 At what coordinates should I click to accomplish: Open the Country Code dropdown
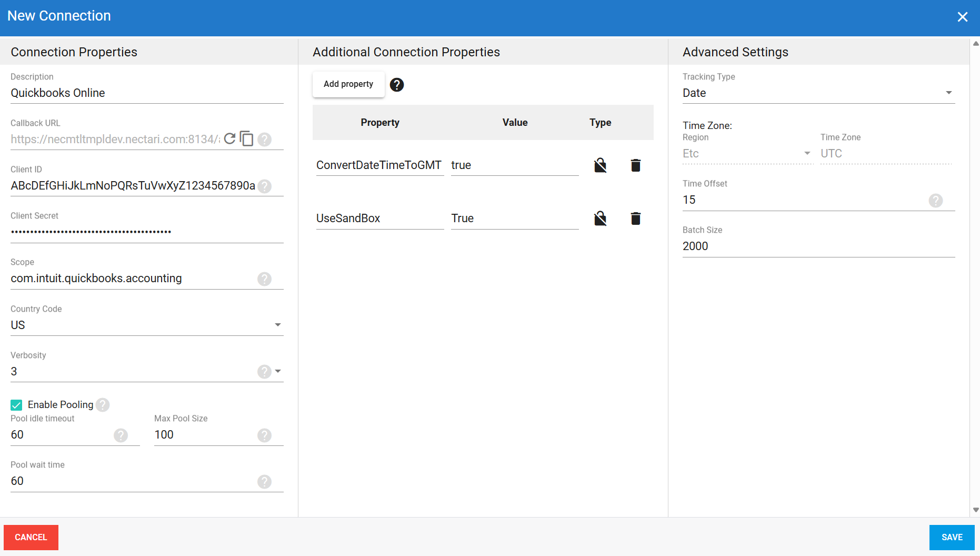[278, 325]
